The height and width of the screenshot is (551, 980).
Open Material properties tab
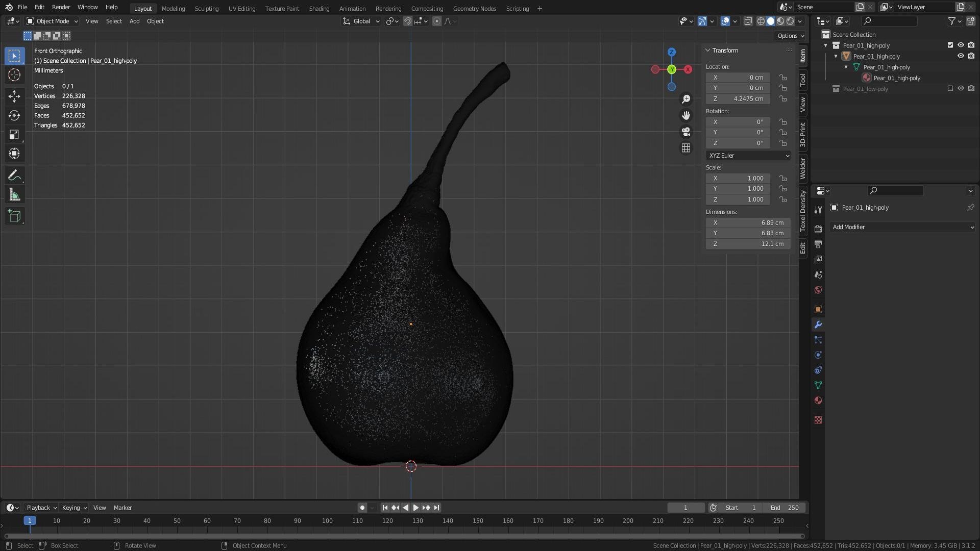(818, 400)
